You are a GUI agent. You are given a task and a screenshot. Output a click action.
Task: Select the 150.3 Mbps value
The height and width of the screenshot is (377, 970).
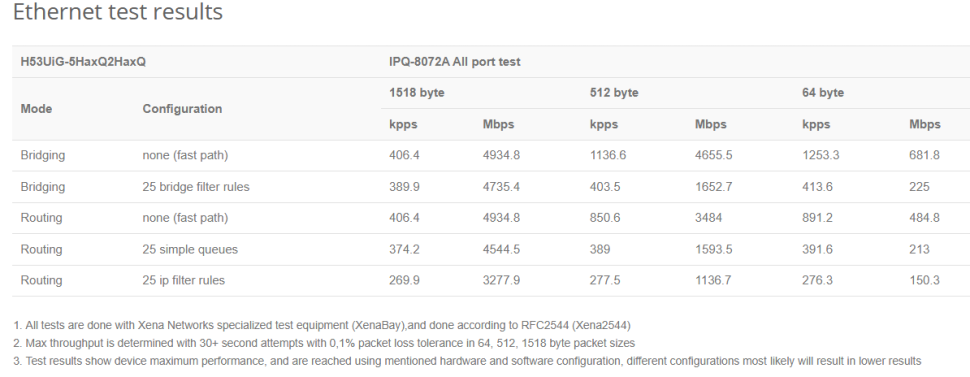pyautogui.click(x=924, y=280)
